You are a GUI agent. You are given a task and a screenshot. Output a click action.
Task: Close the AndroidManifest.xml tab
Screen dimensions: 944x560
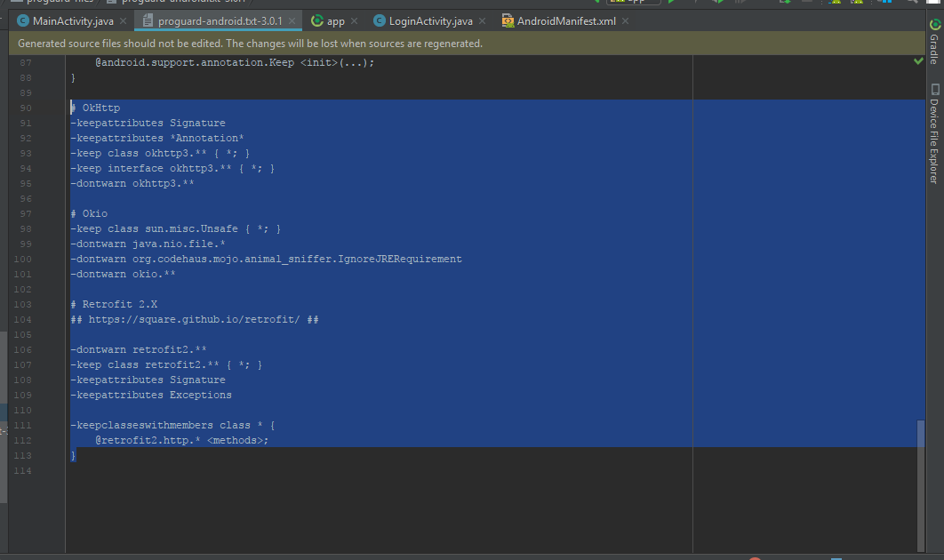[626, 21]
